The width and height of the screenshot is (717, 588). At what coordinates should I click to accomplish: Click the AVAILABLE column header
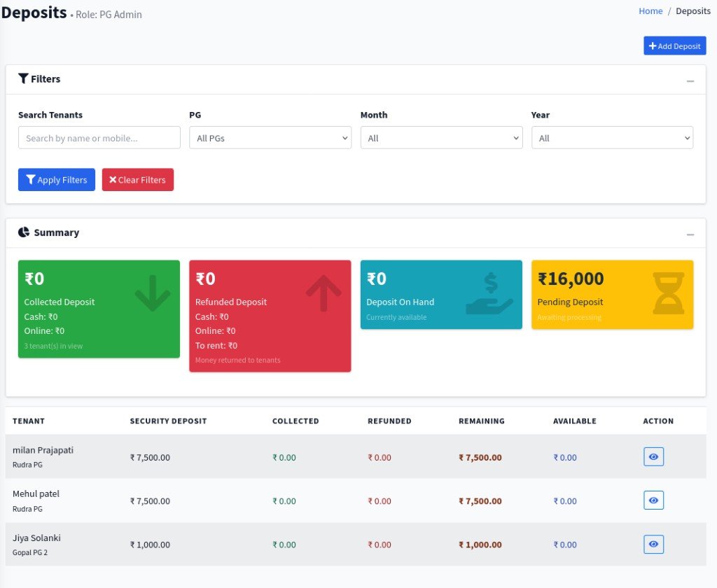click(575, 421)
